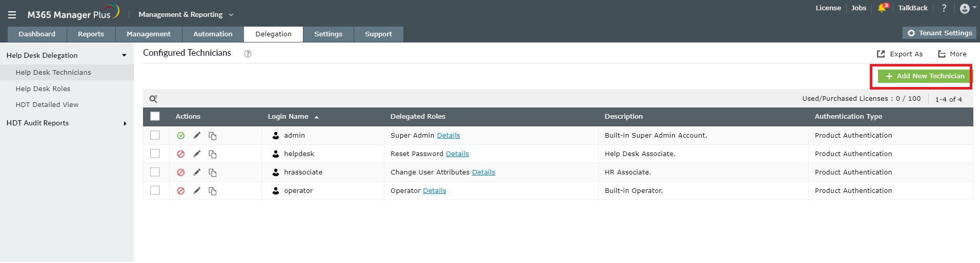This screenshot has width=980, height=263.
Task: Switch to the Automation tab
Action: coord(213,34)
